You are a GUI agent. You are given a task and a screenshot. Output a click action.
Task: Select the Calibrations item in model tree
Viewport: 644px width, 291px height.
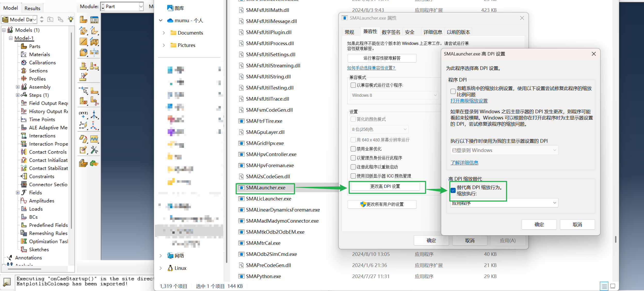[x=42, y=63]
